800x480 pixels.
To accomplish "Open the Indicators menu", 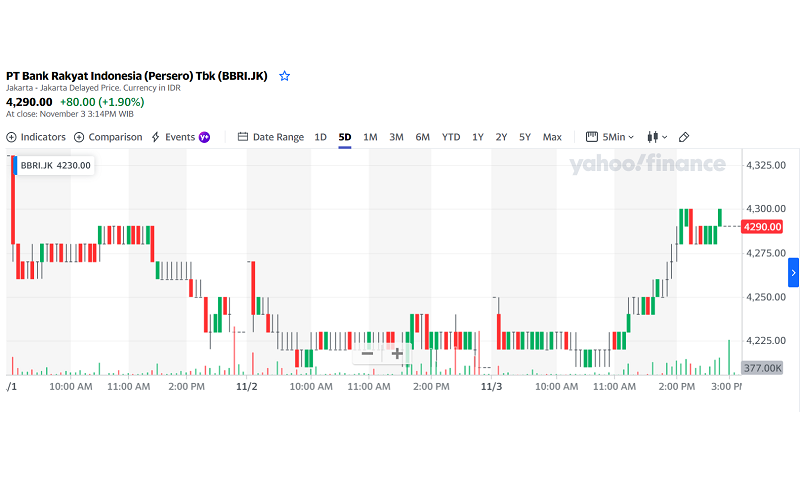I will point(36,137).
